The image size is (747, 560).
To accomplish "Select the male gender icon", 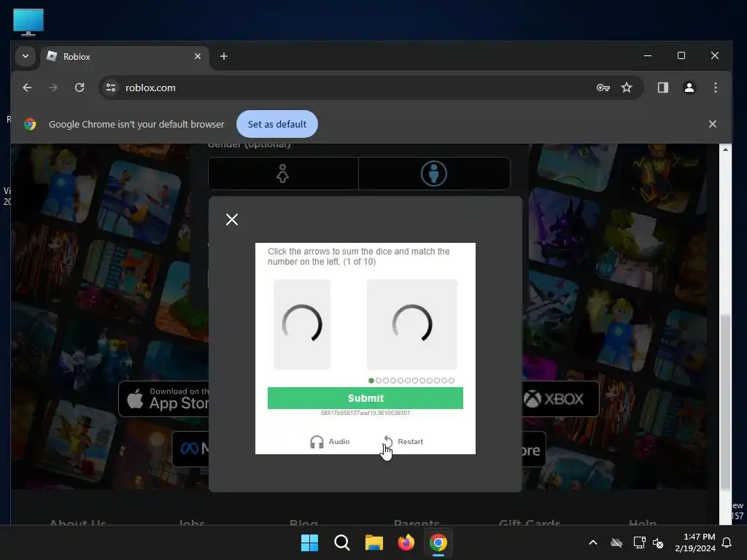I will (x=433, y=174).
